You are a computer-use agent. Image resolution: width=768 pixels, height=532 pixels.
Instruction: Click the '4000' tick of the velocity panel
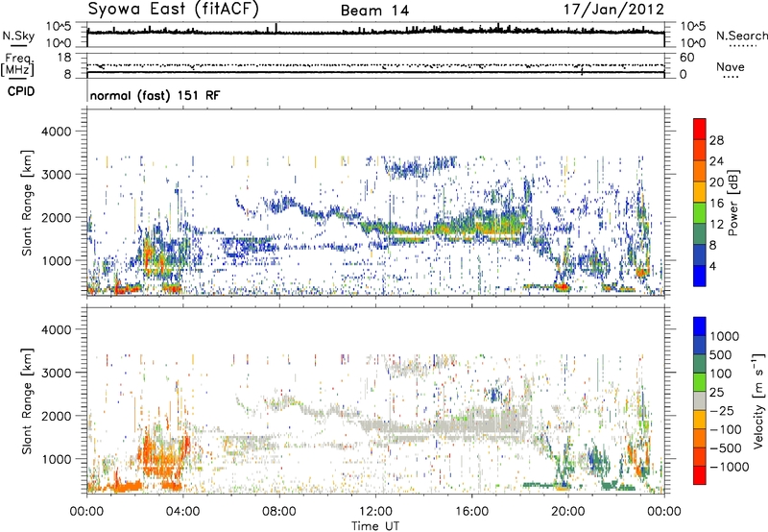tap(57, 329)
